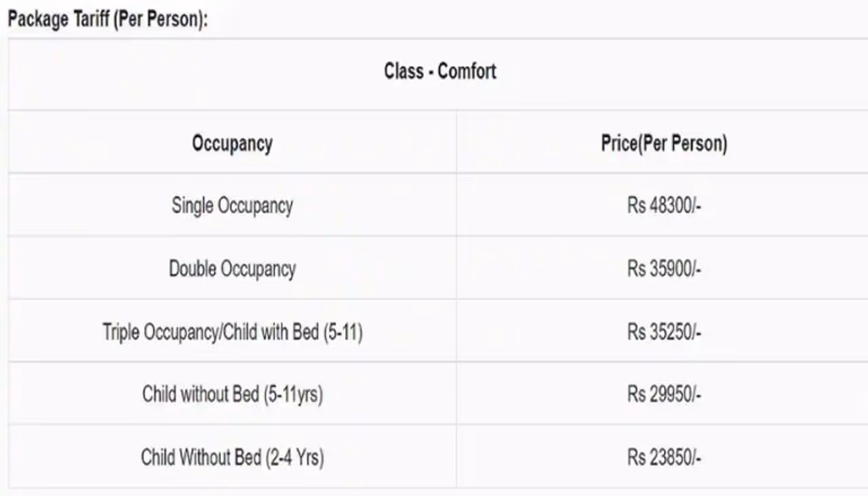
Task: Click the Rs 35900/- price cell
Action: coord(664,269)
